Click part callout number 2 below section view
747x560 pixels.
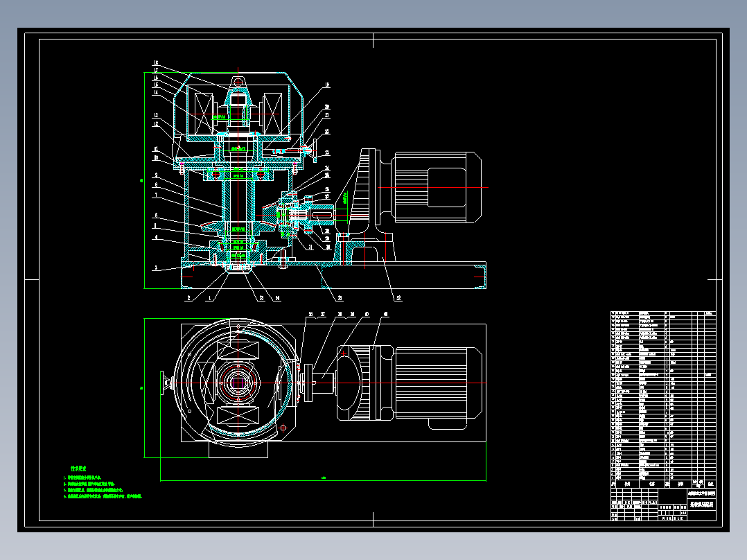[x=188, y=298]
